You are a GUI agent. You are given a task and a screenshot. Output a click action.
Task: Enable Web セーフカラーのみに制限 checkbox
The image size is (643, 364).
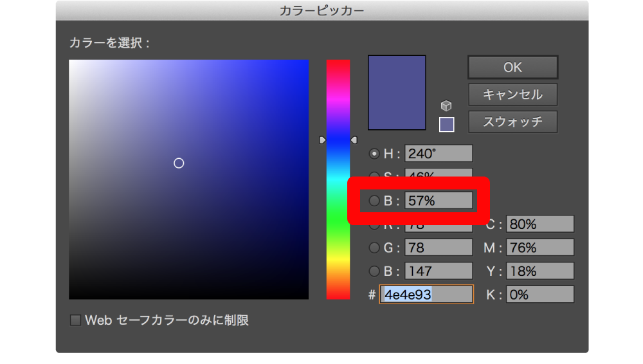coord(75,320)
